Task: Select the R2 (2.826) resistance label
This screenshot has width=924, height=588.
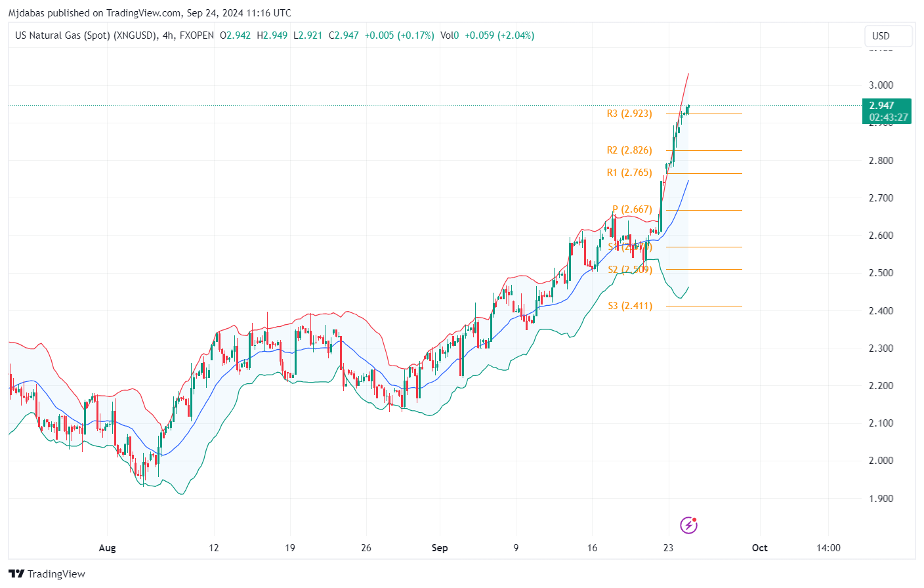Action: click(629, 150)
